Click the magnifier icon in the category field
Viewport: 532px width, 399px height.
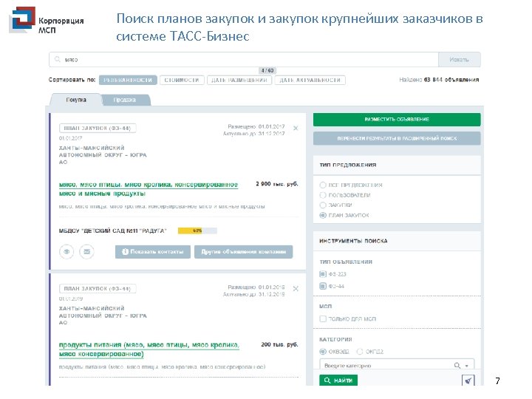[x=457, y=366]
